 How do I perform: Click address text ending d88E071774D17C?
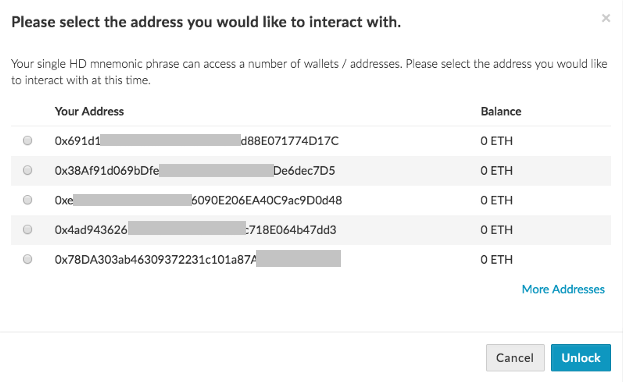(197, 141)
